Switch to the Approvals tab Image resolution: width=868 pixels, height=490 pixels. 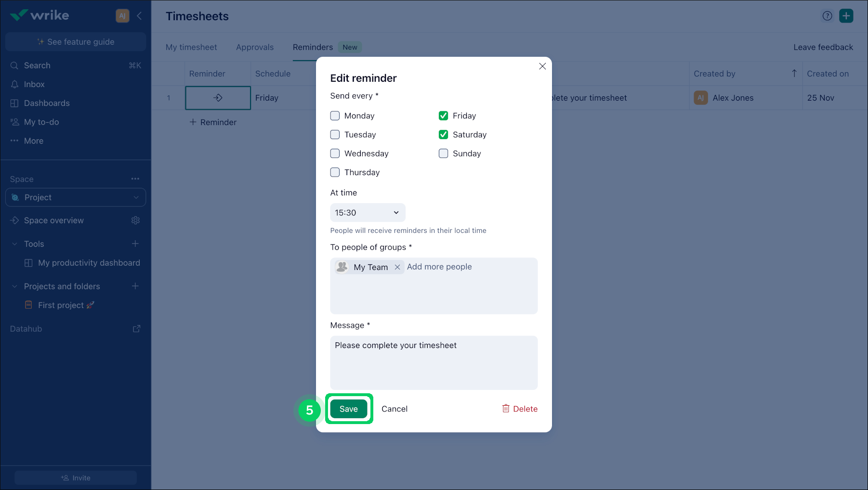[x=254, y=47]
